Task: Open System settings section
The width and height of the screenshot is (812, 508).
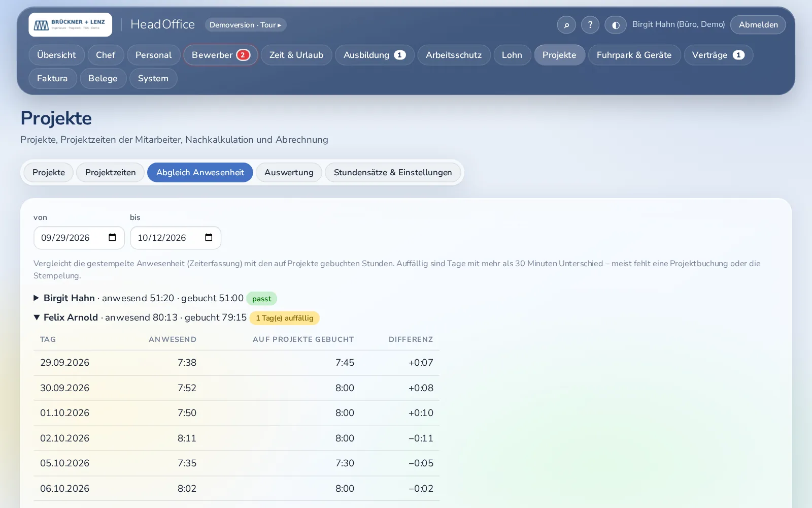Action: [153, 78]
